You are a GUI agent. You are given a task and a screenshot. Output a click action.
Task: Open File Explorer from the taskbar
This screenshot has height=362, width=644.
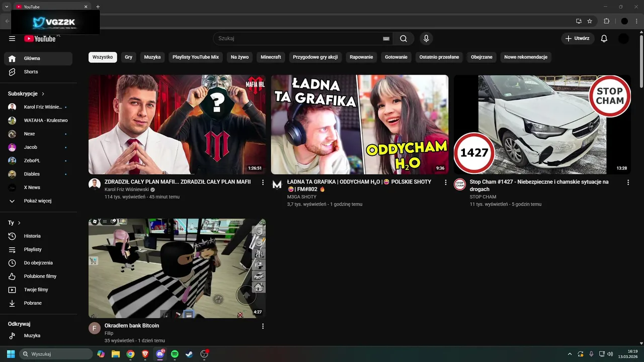(x=116, y=354)
